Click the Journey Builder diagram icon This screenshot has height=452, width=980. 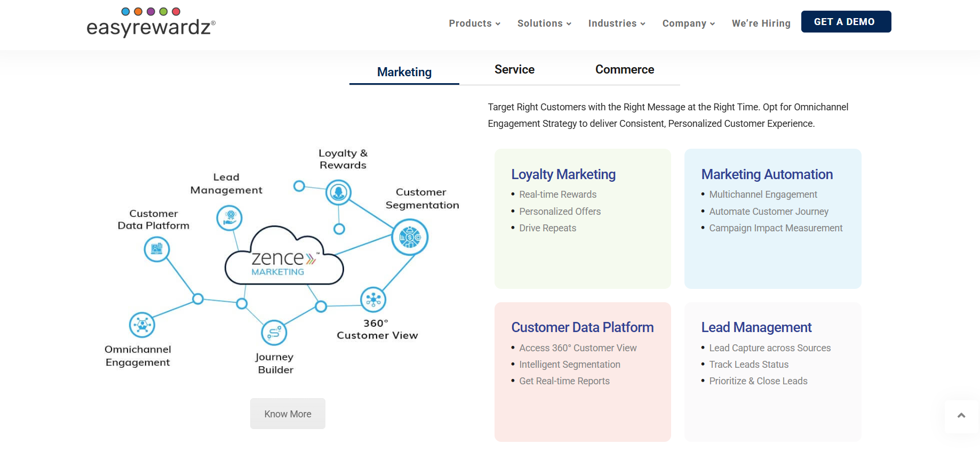tap(274, 333)
